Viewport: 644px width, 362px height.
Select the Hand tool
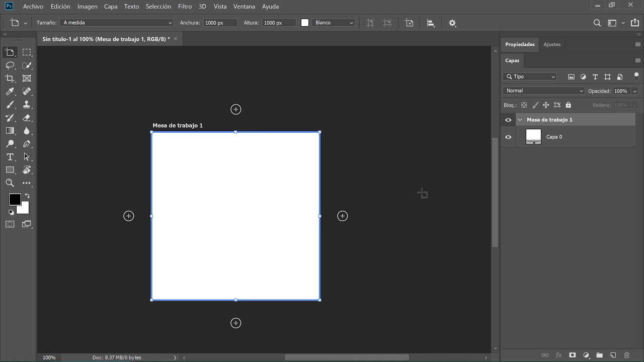[27, 170]
